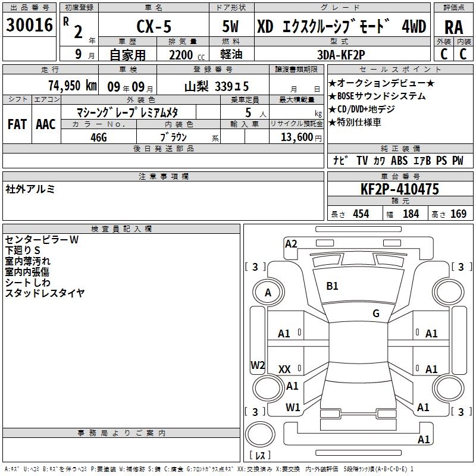Select interior color ブラウン
476x476 pixels.
click(173, 137)
